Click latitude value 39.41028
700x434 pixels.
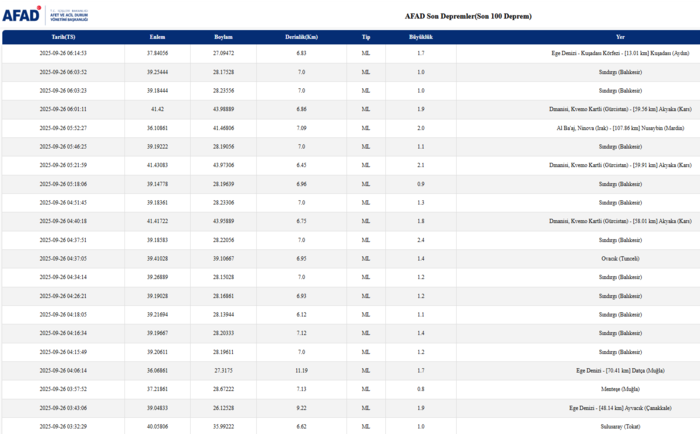[157, 259]
